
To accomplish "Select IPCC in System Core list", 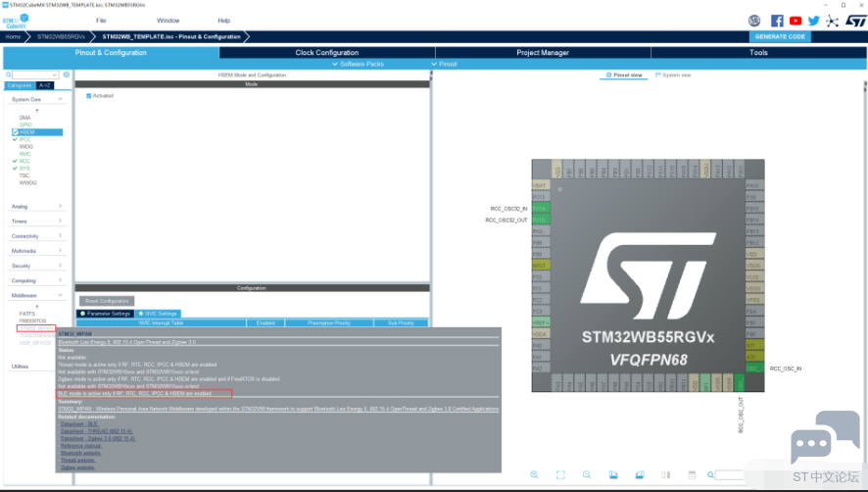I will [x=24, y=139].
